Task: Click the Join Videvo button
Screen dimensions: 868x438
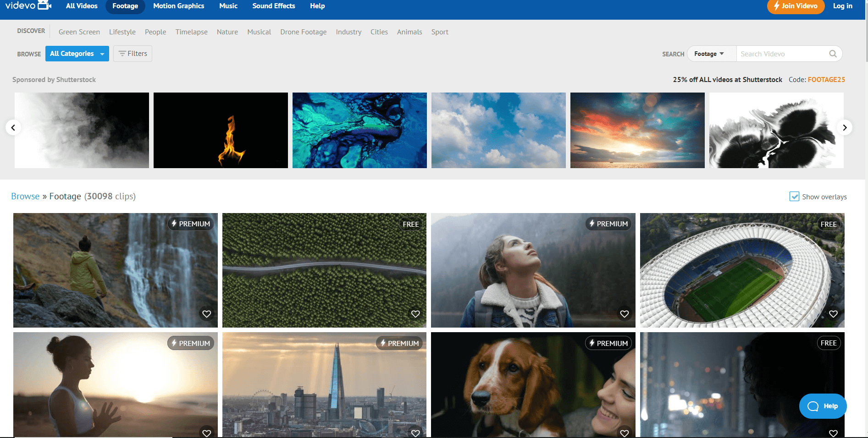Action: pos(796,7)
